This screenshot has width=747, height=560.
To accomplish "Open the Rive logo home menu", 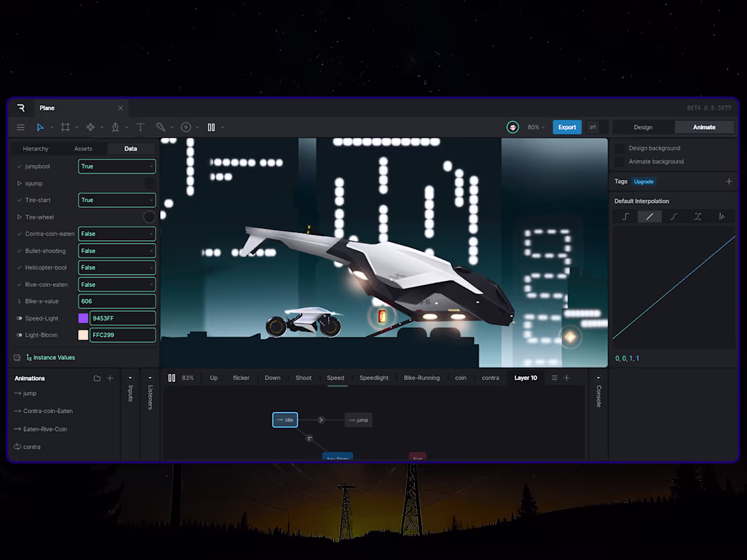I will (x=21, y=108).
